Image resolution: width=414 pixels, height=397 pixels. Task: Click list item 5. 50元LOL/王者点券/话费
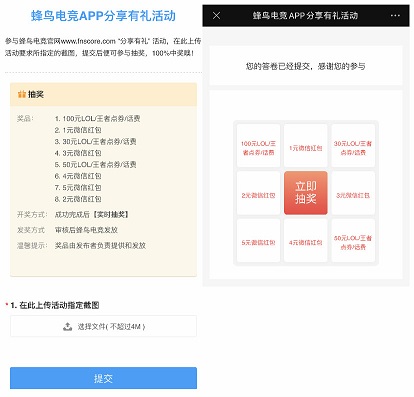click(x=96, y=164)
